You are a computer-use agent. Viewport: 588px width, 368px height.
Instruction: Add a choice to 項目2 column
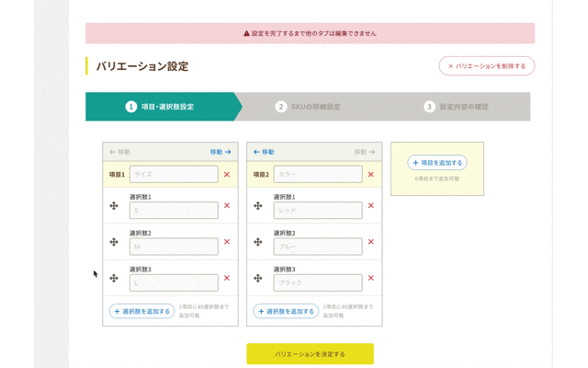(286, 311)
